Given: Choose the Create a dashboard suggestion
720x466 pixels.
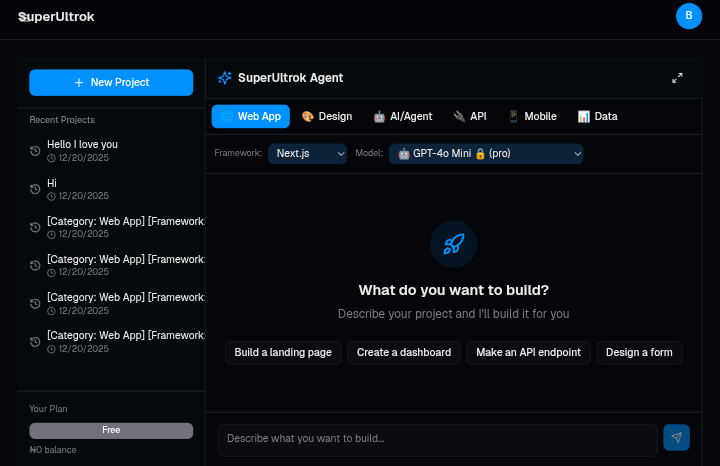Looking at the screenshot, I should [x=404, y=353].
